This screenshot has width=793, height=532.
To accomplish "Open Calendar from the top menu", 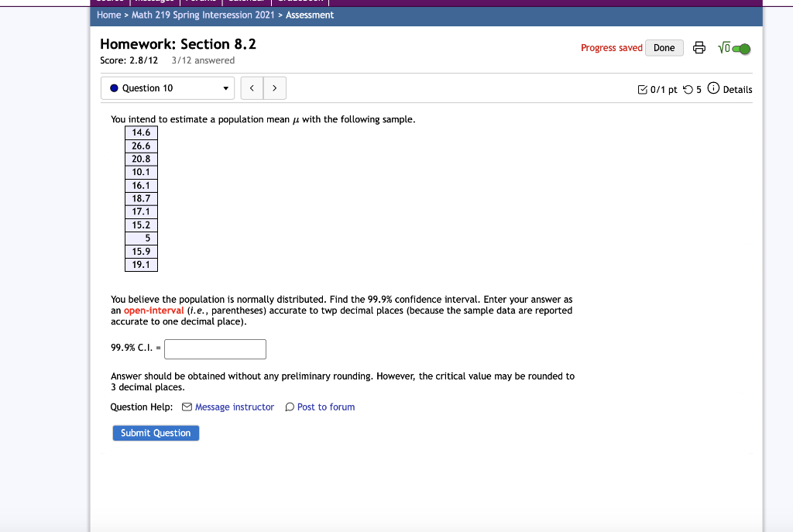I will point(247,2).
